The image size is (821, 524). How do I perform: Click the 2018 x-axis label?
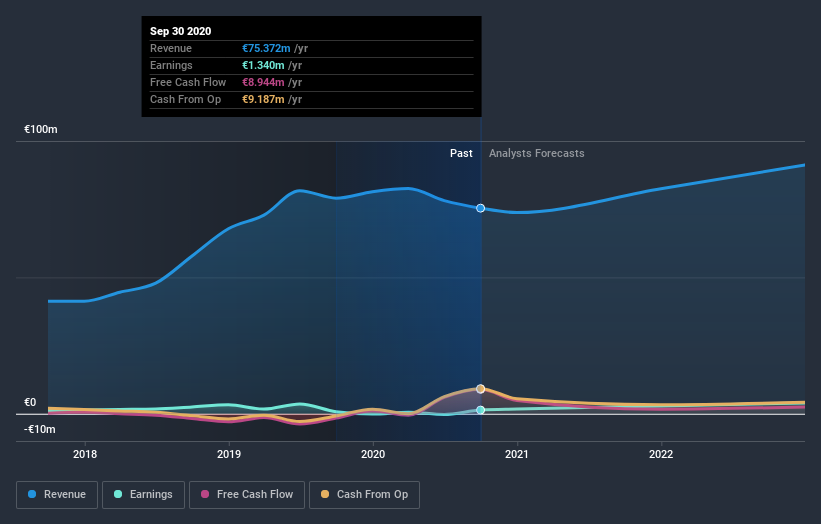[x=85, y=454]
